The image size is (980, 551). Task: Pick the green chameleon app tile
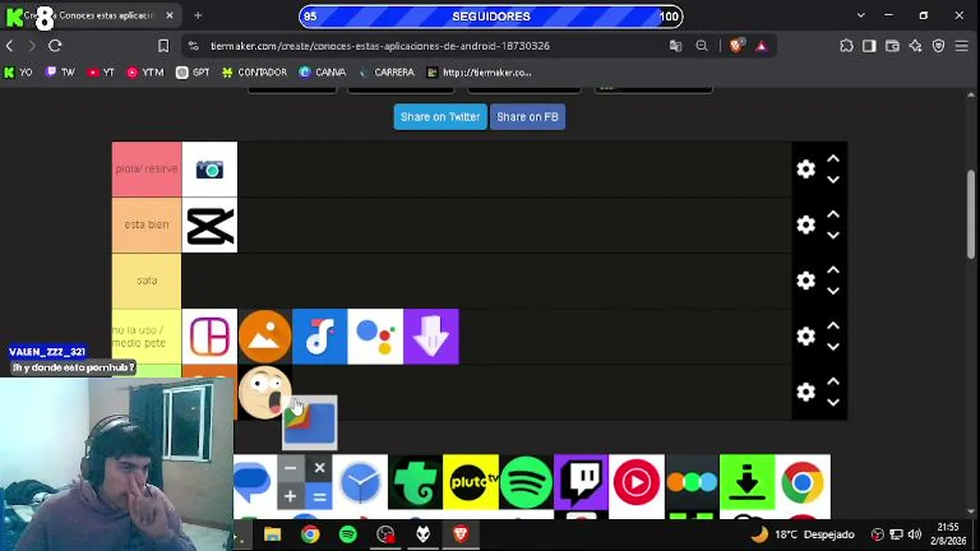(x=415, y=482)
